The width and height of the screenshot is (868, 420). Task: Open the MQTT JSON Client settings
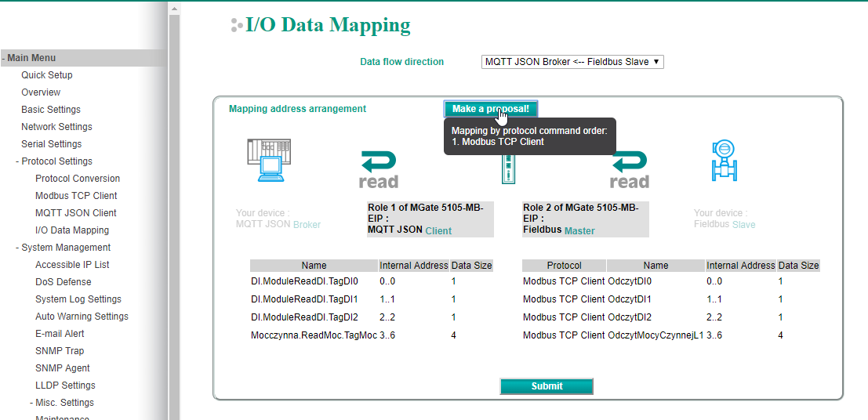click(76, 213)
